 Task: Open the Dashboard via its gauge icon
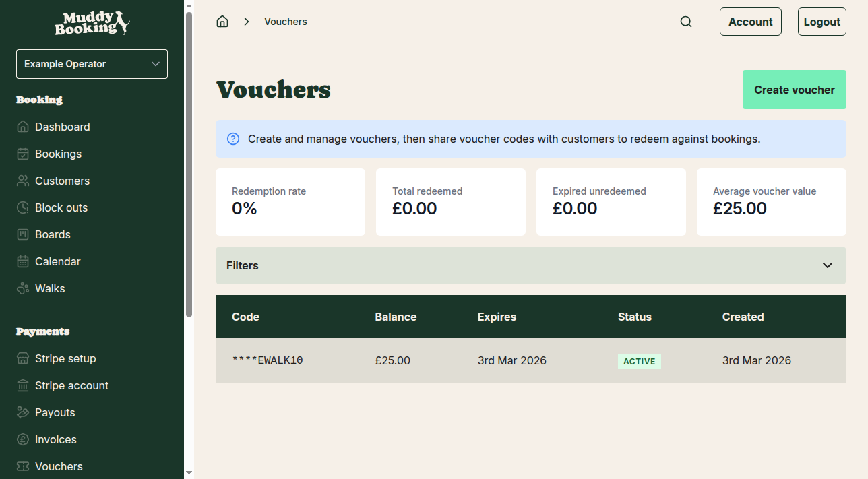[22, 127]
